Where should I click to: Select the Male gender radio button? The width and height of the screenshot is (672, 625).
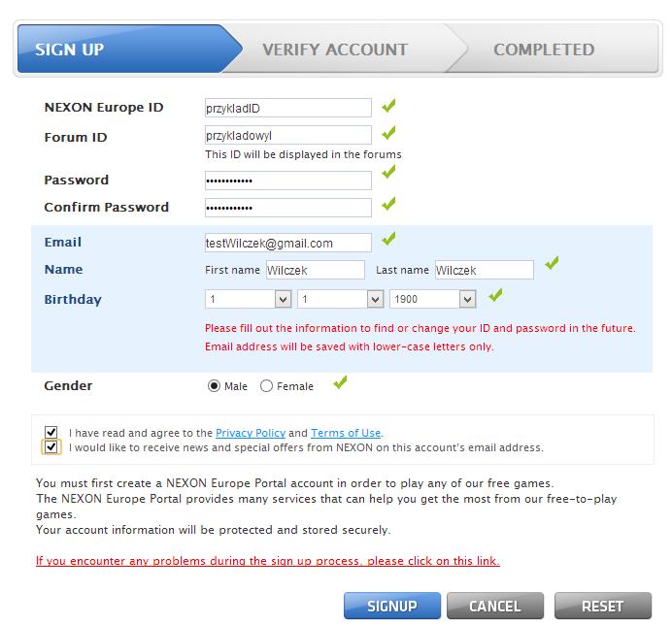pyautogui.click(x=214, y=386)
